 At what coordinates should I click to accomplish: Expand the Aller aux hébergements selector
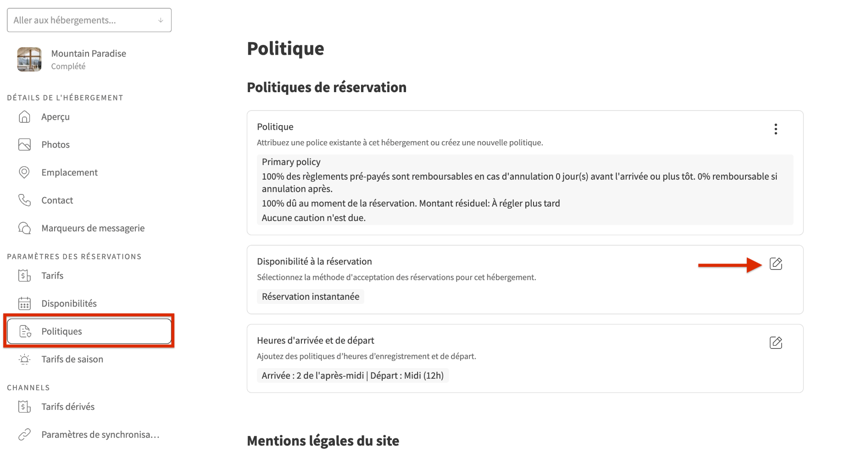coord(160,20)
